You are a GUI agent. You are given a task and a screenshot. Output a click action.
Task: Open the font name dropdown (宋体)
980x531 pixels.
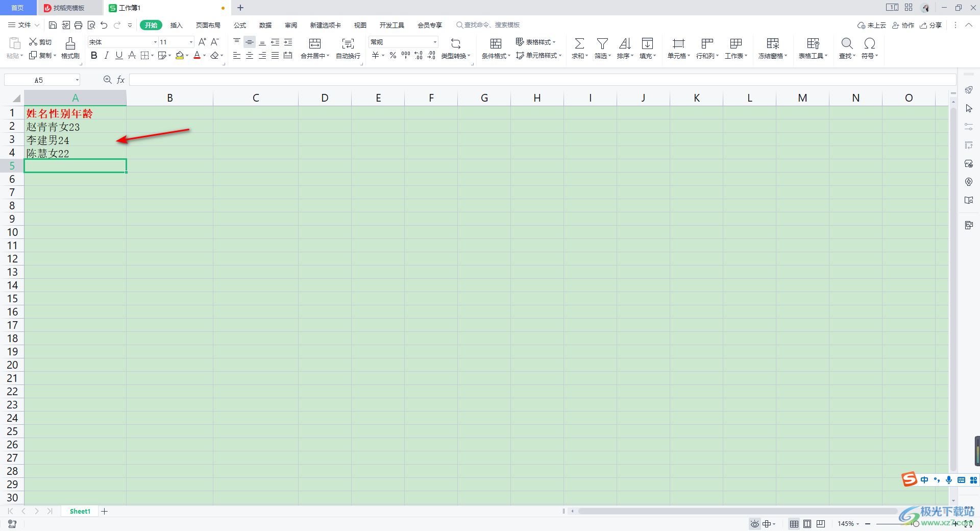pos(155,42)
